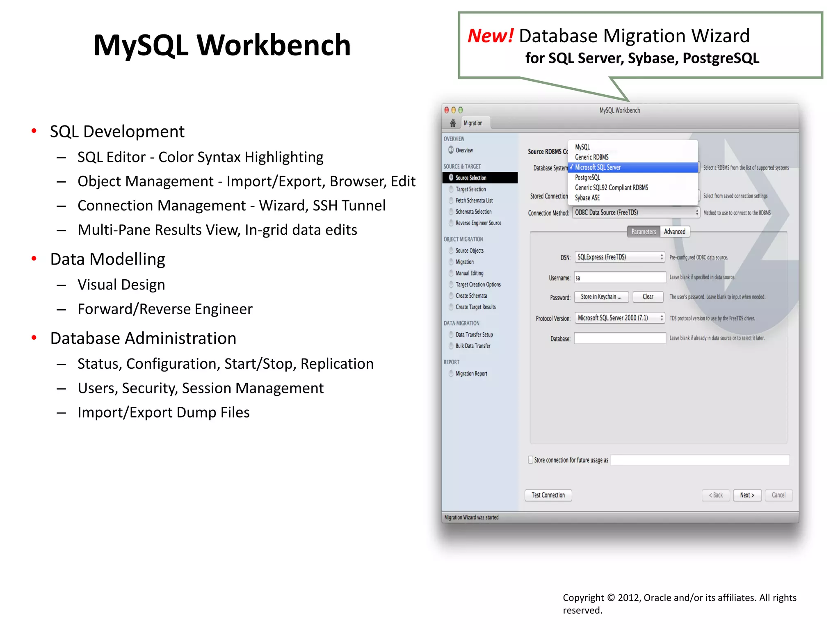
Task: Switch to Parameters tab
Action: point(644,232)
